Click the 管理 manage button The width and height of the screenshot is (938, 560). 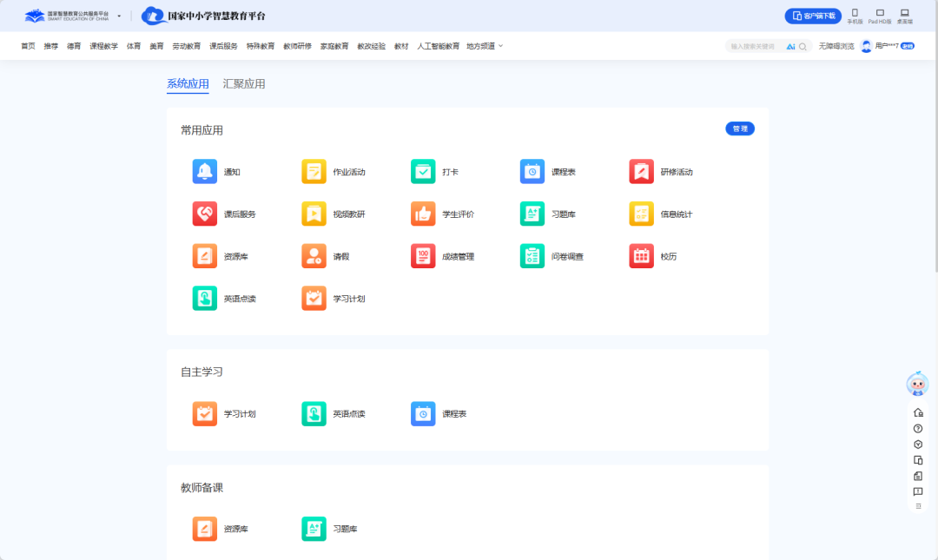740,128
